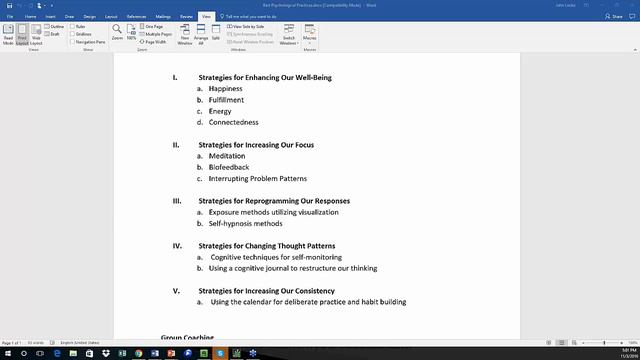Click English (United States) language indicator
Screen dimensions: 640x360
coord(80,343)
